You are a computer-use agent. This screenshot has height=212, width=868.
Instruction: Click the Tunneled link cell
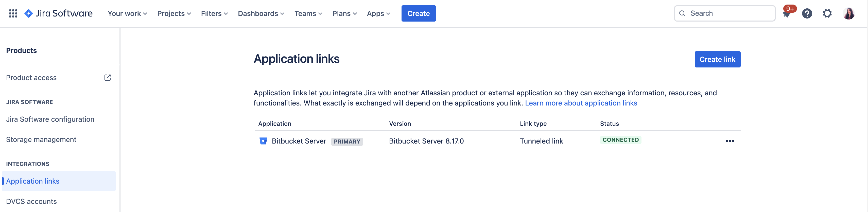[x=541, y=141]
